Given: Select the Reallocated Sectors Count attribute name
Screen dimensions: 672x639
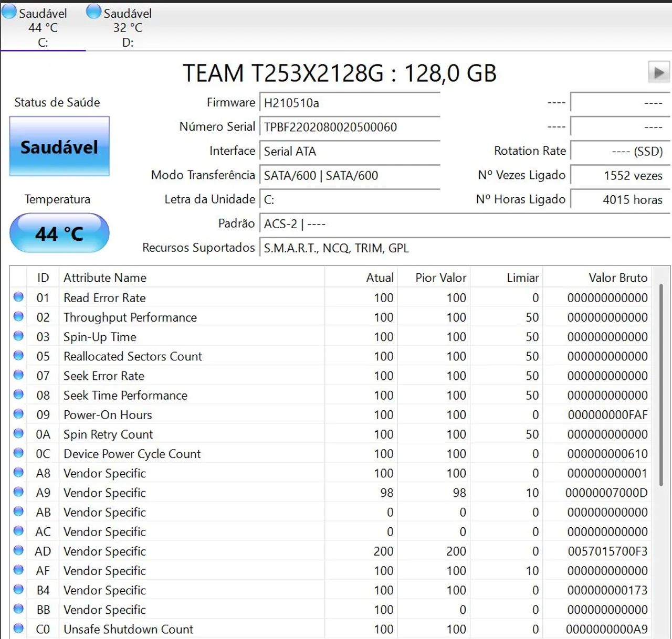Looking at the screenshot, I should point(133,356).
